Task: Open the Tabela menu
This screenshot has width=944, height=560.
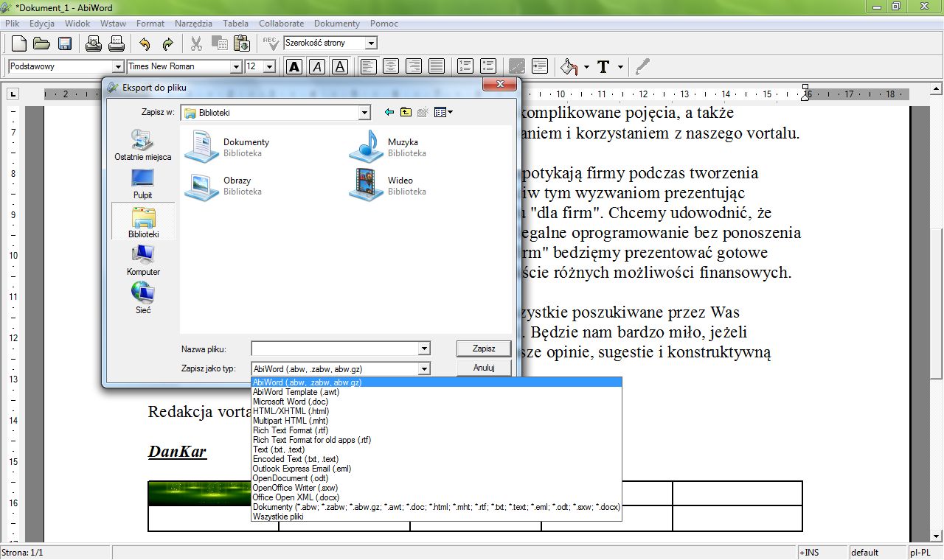Action: click(x=236, y=24)
